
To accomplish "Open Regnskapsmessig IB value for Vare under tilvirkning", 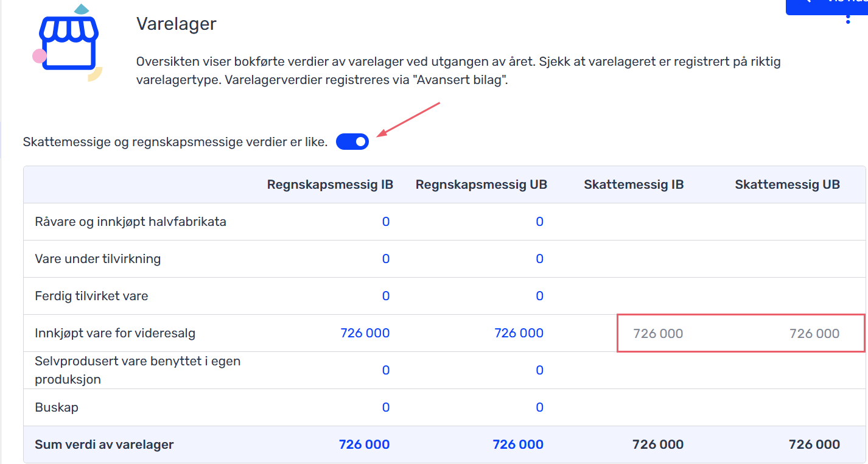I will (x=386, y=259).
